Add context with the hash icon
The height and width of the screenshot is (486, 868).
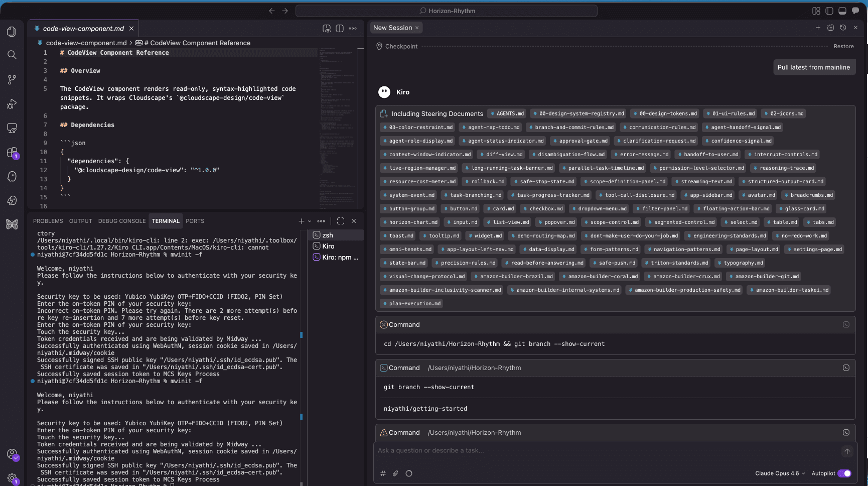pyautogui.click(x=383, y=473)
